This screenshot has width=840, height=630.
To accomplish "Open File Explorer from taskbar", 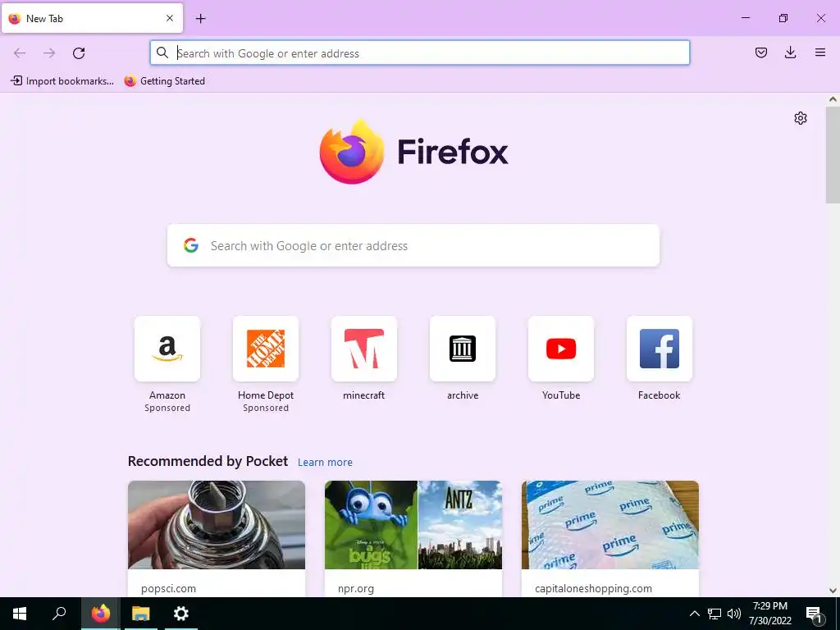I will (141, 614).
